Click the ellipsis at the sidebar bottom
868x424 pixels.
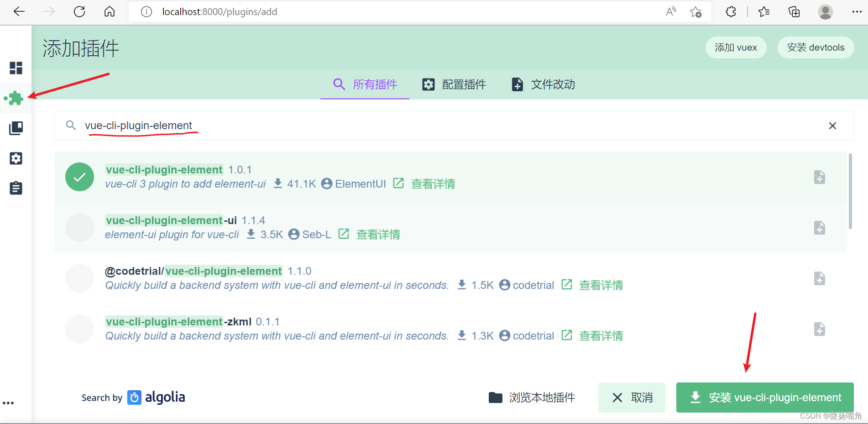tap(9, 403)
